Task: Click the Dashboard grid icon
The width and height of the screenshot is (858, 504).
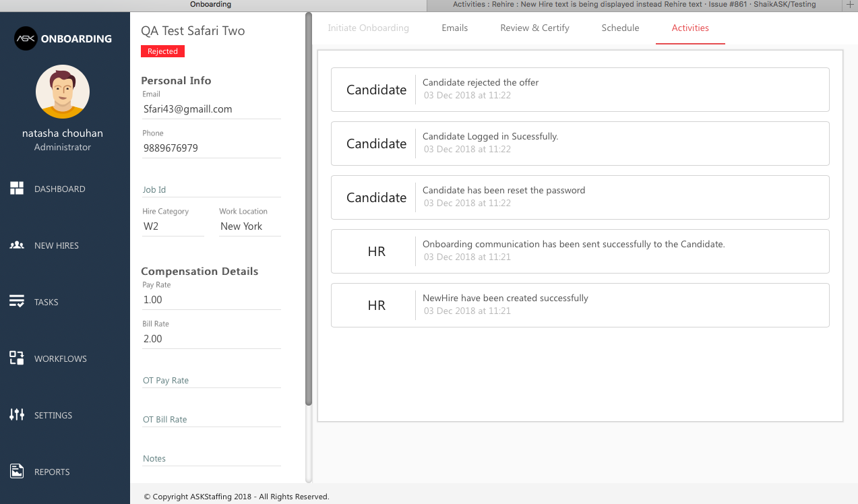Action: pyautogui.click(x=17, y=189)
